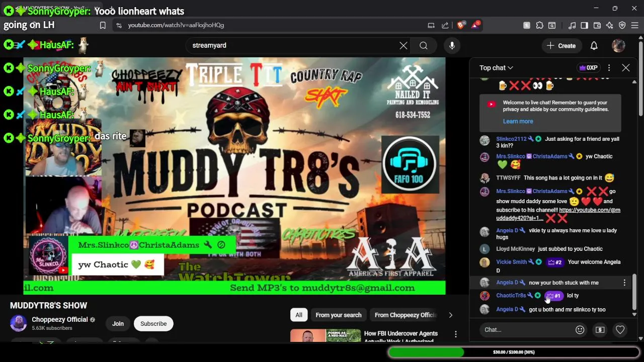The image size is (644, 362).
Task: Open Brave Rewards triangle icon
Action: point(475,25)
